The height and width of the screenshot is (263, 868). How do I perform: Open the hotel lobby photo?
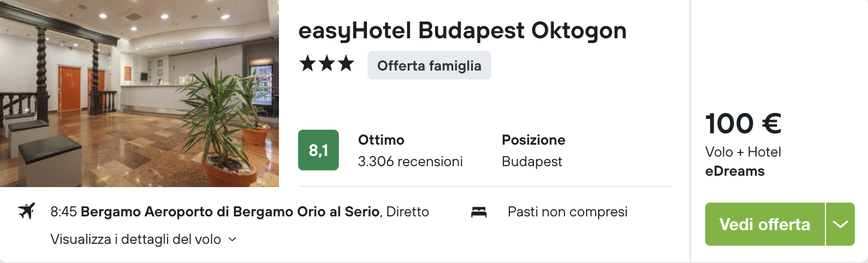139,93
